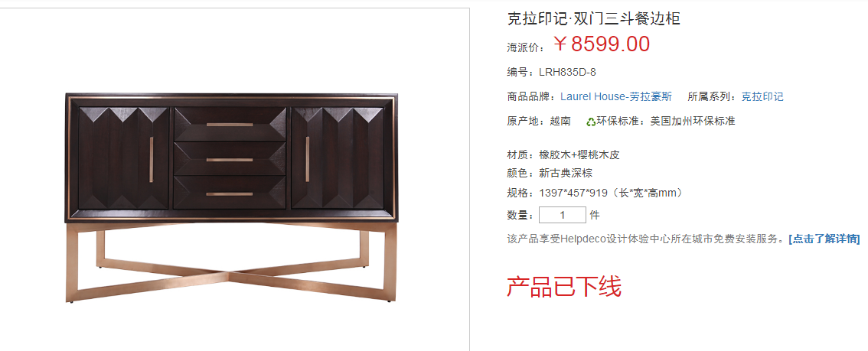The image size is (868, 351).
Task: Click the left cabinet door in product image
Action: [123, 158]
